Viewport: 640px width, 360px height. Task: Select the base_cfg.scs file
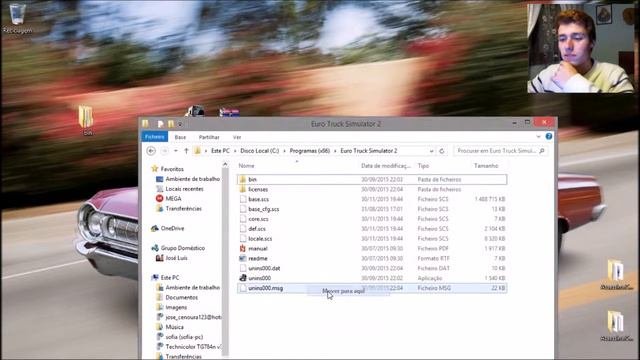point(372,209)
